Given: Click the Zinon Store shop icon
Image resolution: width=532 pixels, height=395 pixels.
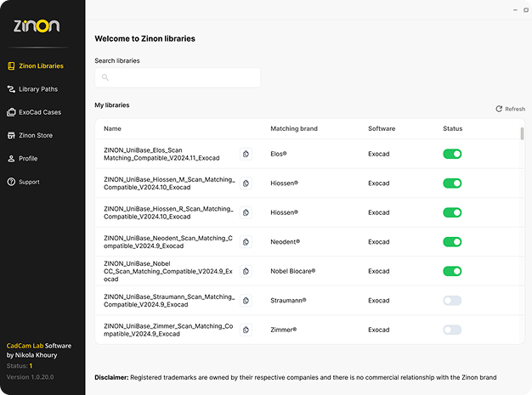Looking at the screenshot, I should [11, 135].
